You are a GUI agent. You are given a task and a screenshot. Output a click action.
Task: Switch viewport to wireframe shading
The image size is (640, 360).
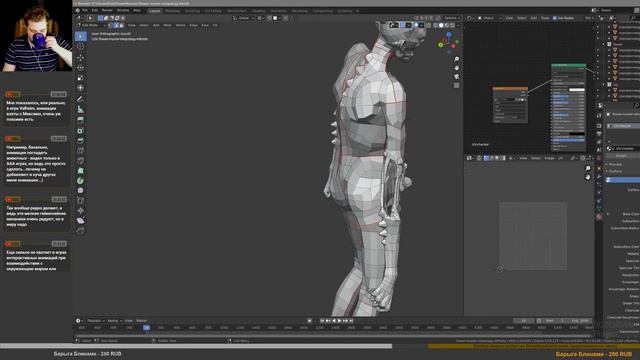coord(436,25)
